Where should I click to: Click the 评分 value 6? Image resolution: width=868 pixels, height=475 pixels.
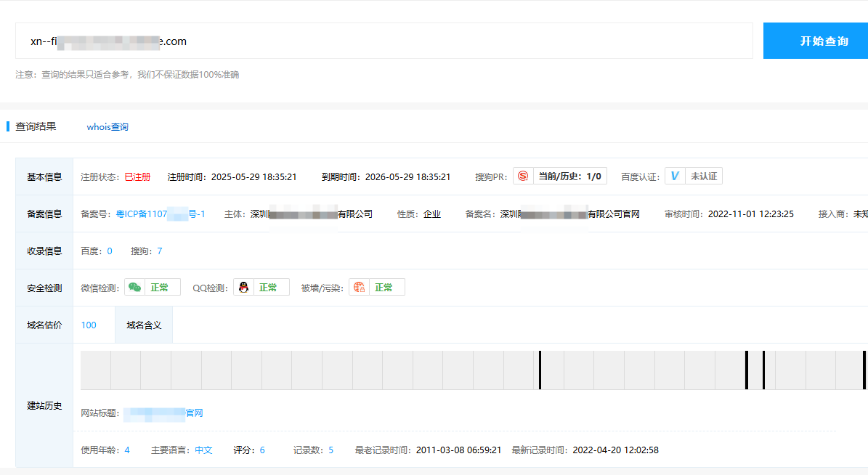pyautogui.click(x=262, y=450)
